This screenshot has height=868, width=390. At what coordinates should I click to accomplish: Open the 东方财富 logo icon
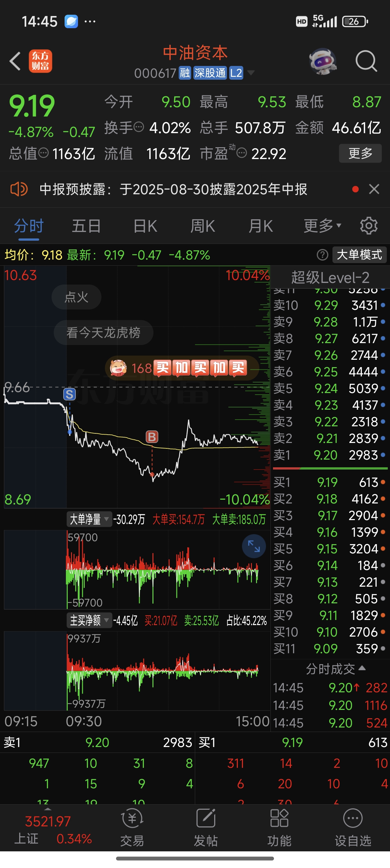pyautogui.click(x=40, y=61)
